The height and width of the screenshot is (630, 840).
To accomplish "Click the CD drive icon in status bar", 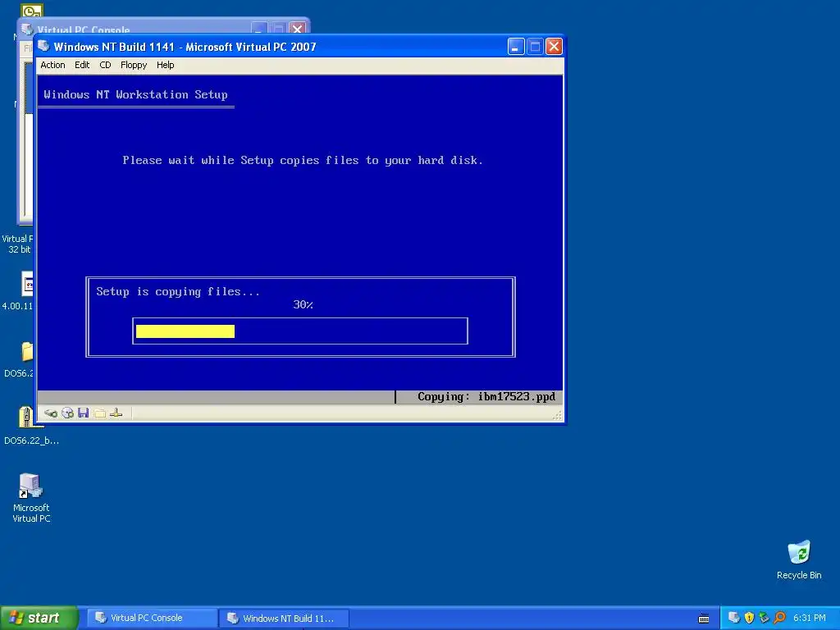I will [x=67, y=413].
